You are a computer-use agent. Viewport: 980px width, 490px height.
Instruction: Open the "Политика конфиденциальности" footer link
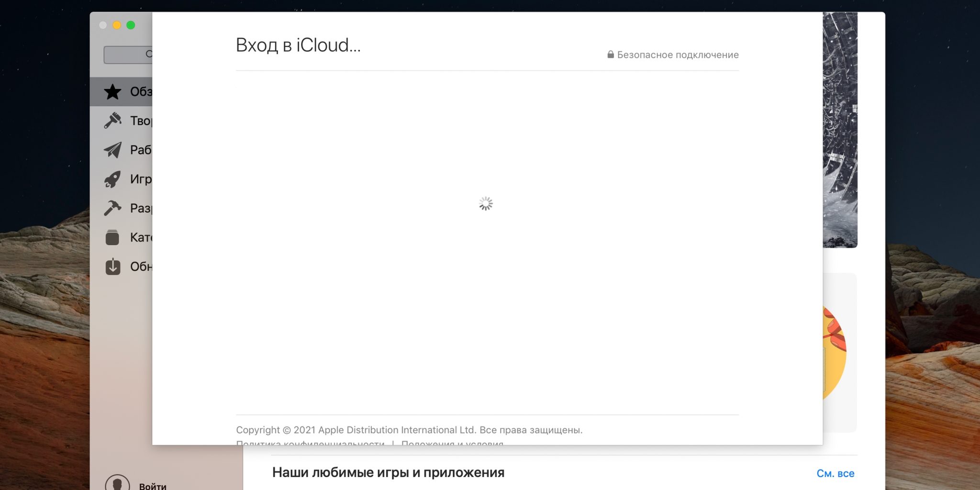[x=310, y=443]
